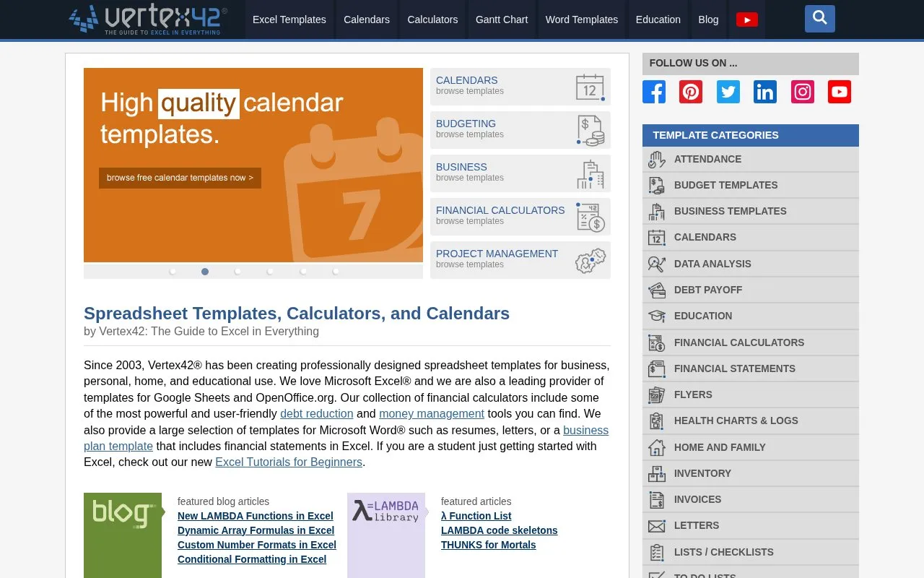Screen dimensions: 924x578
Task: Follow the money management link
Action: [432, 414]
